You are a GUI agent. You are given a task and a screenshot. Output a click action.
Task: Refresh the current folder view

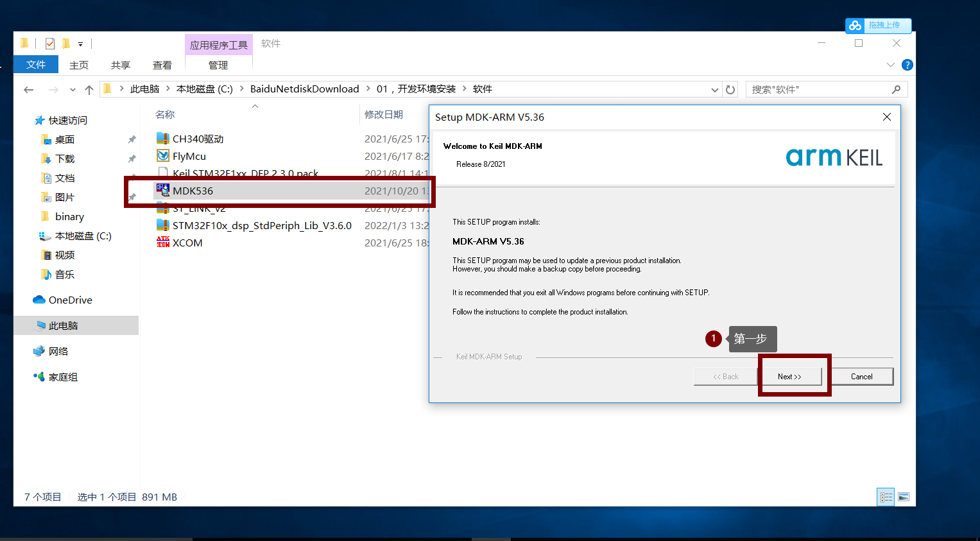[x=730, y=89]
